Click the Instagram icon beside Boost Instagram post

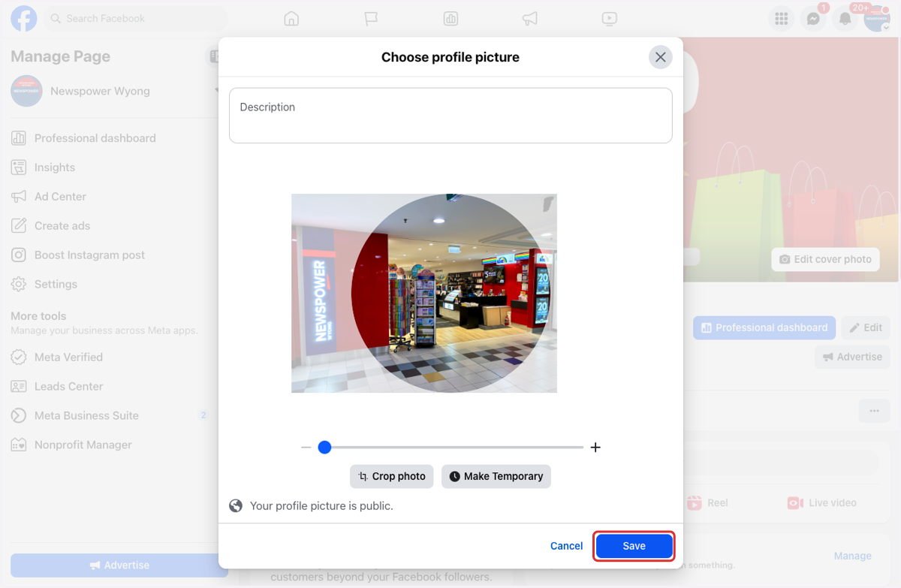pyautogui.click(x=19, y=255)
